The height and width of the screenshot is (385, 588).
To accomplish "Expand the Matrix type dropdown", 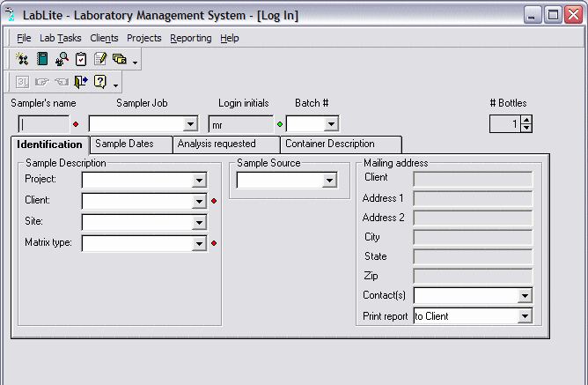I will [199, 244].
